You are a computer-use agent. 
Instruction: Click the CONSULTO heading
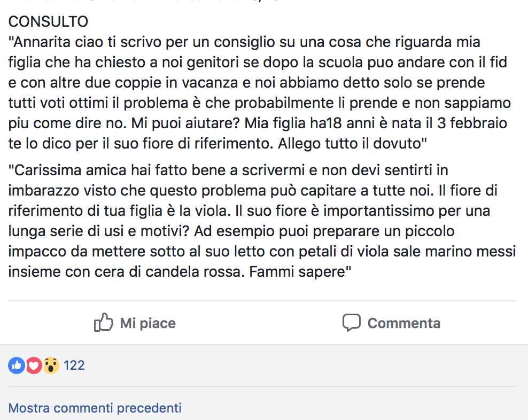click(x=48, y=22)
